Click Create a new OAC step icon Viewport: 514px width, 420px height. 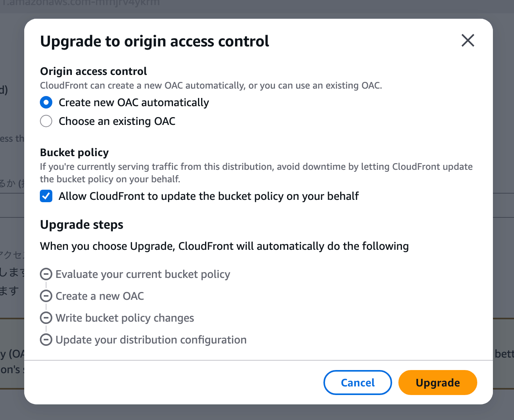coord(46,296)
